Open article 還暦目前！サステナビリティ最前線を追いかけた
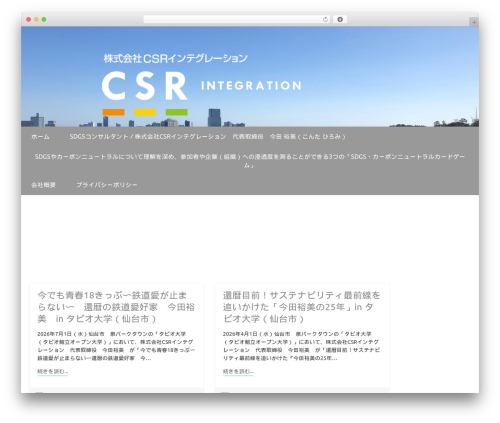500x423 pixels. point(301,307)
